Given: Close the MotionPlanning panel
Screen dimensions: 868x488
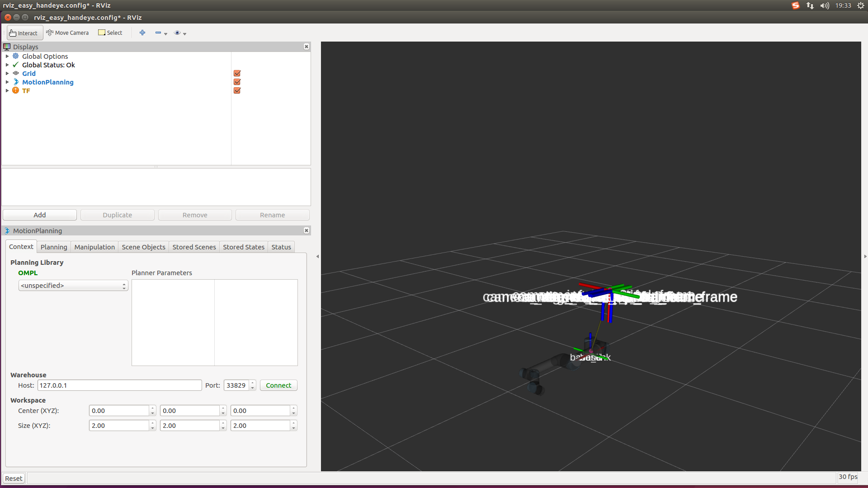Looking at the screenshot, I should [307, 230].
